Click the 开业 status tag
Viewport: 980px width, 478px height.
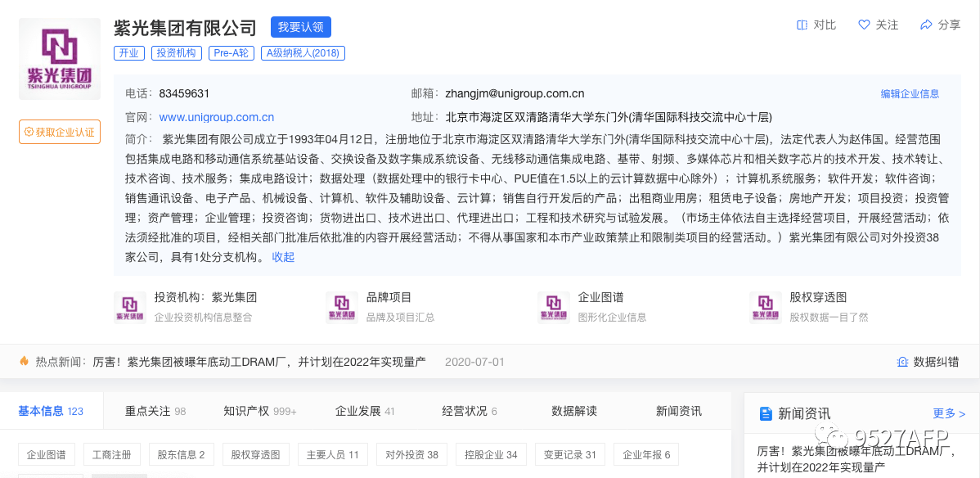129,53
